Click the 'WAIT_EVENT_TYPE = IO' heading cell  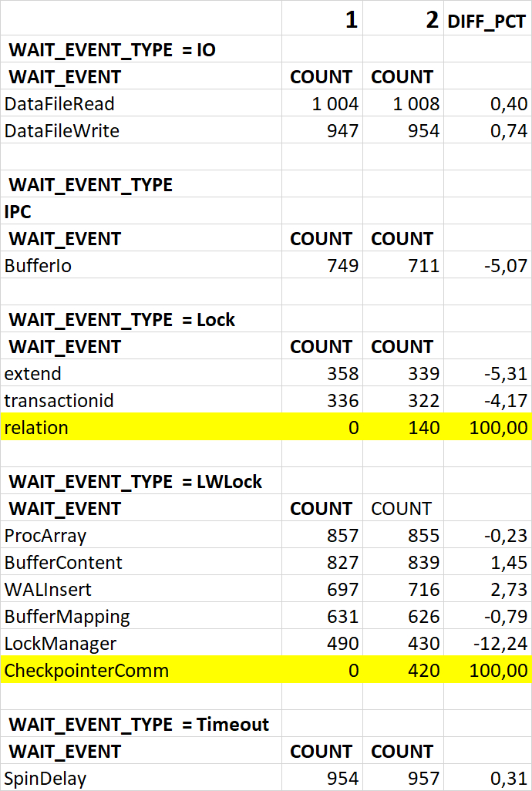click(112, 51)
